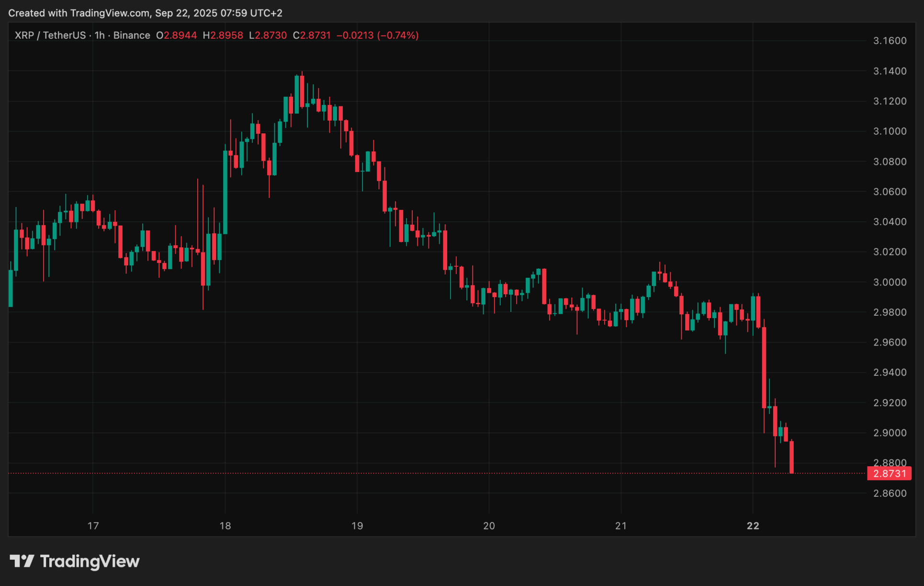Click the low value L2.8730

pyautogui.click(x=268, y=35)
